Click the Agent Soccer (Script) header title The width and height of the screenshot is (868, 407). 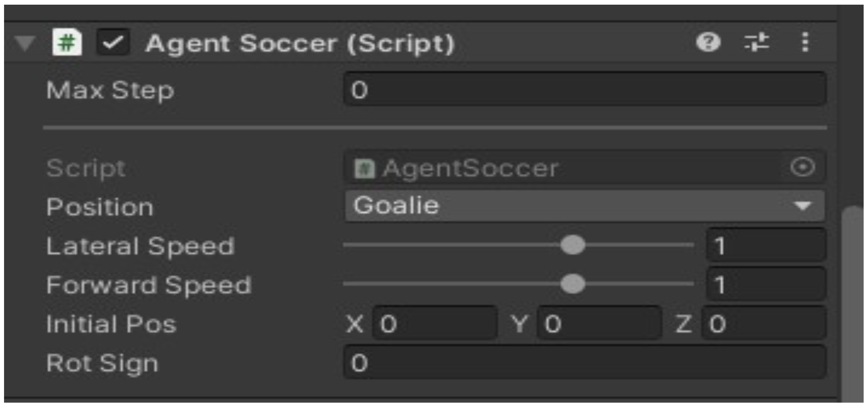tap(300, 44)
